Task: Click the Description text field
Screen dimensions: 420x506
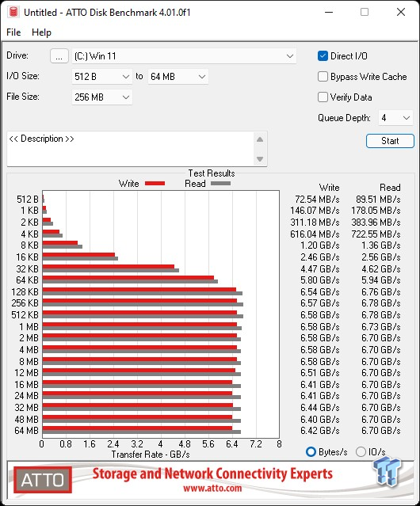Action: pyautogui.click(x=131, y=149)
